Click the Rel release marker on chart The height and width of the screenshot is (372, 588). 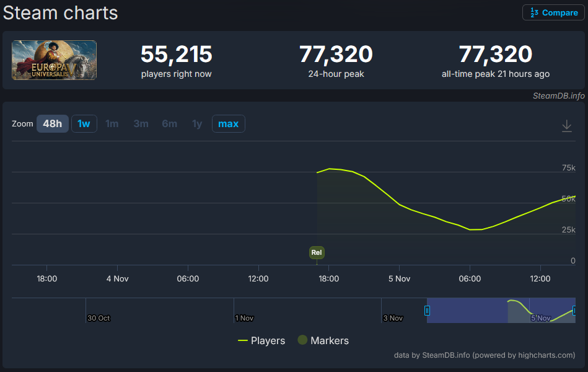(317, 252)
